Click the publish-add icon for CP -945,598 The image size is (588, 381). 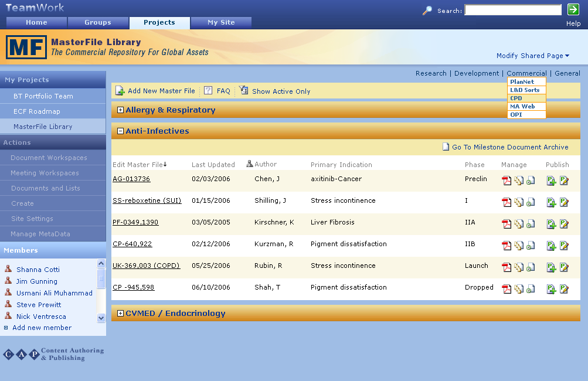pos(551,289)
